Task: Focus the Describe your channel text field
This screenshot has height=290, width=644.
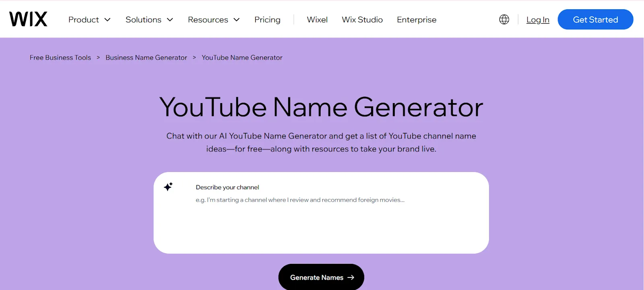Action: coord(321,213)
